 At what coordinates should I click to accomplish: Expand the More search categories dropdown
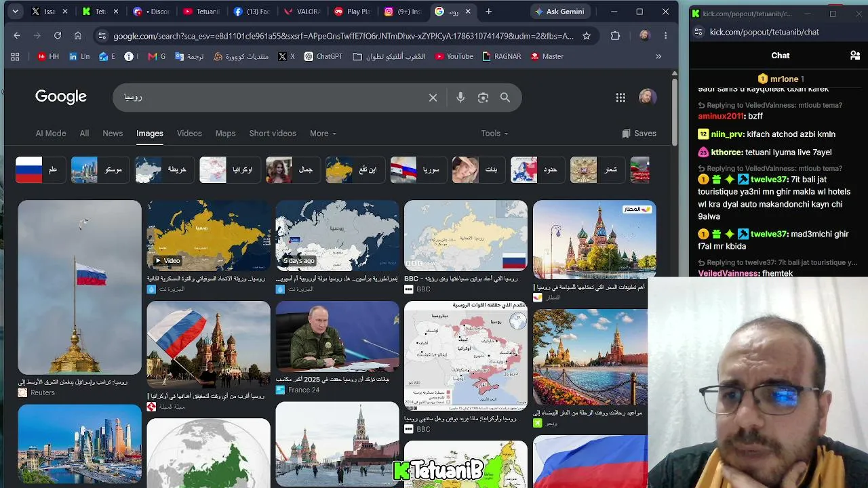[x=323, y=134]
